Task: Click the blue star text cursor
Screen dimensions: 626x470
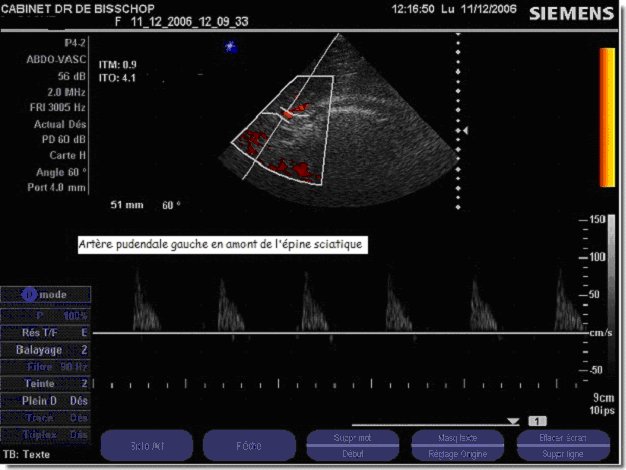Action: (x=231, y=47)
